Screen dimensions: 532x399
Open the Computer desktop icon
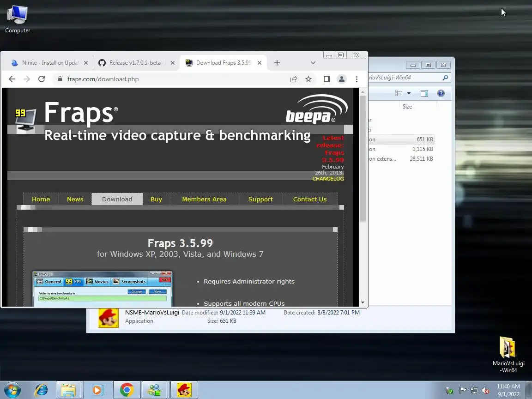(x=17, y=19)
